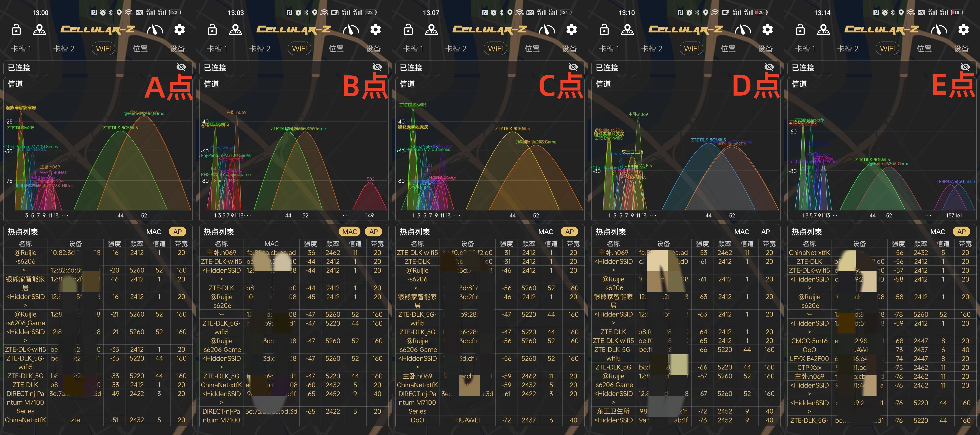
Task: Tap the channel chart in the 13:00 screen
Action: pyautogui.click(x=98, y=155)
